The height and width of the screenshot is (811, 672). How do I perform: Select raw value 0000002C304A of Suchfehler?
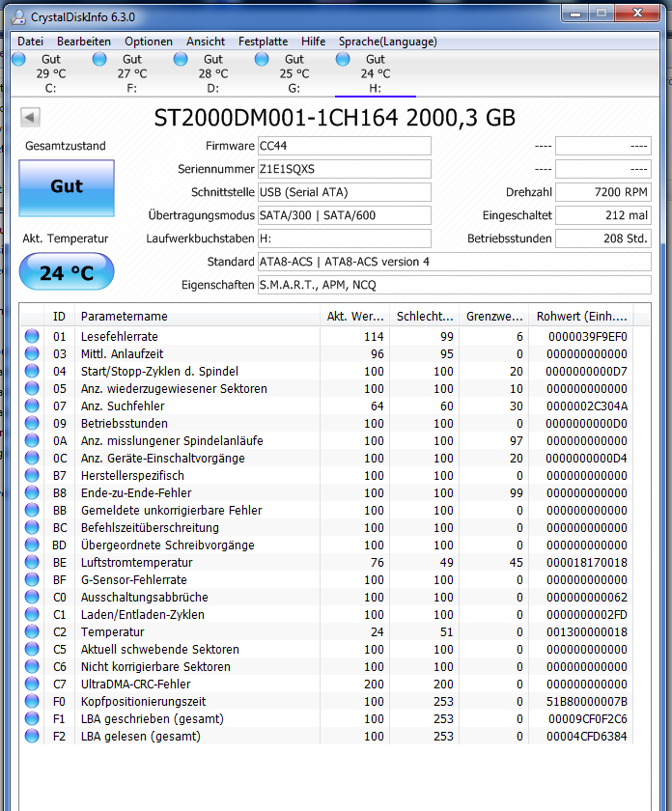tap(587, 406)
